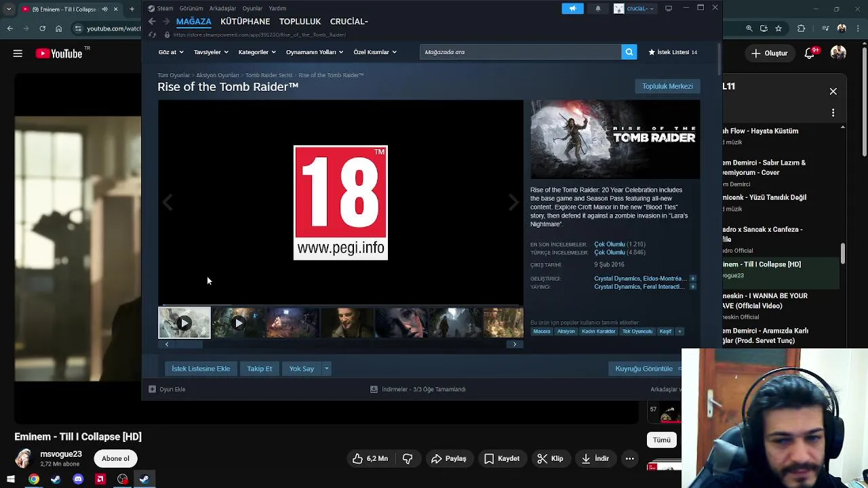
Task: Subscribe with Abone ol button
Action: click(x=115, y=459)
